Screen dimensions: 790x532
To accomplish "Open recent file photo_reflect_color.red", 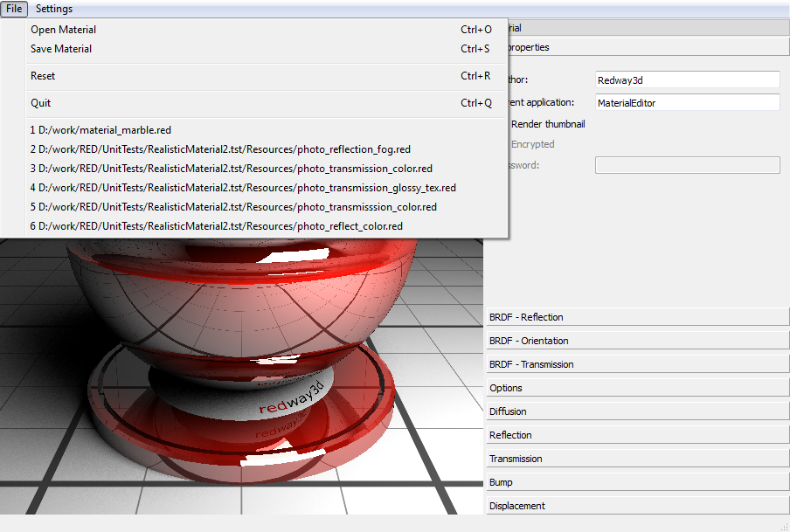I will (x=216, y=226).
